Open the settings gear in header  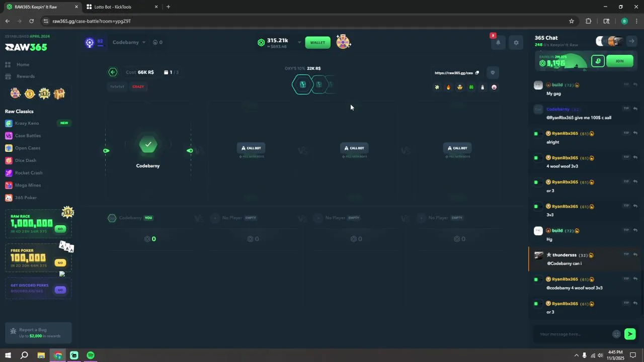coord(516,43)
